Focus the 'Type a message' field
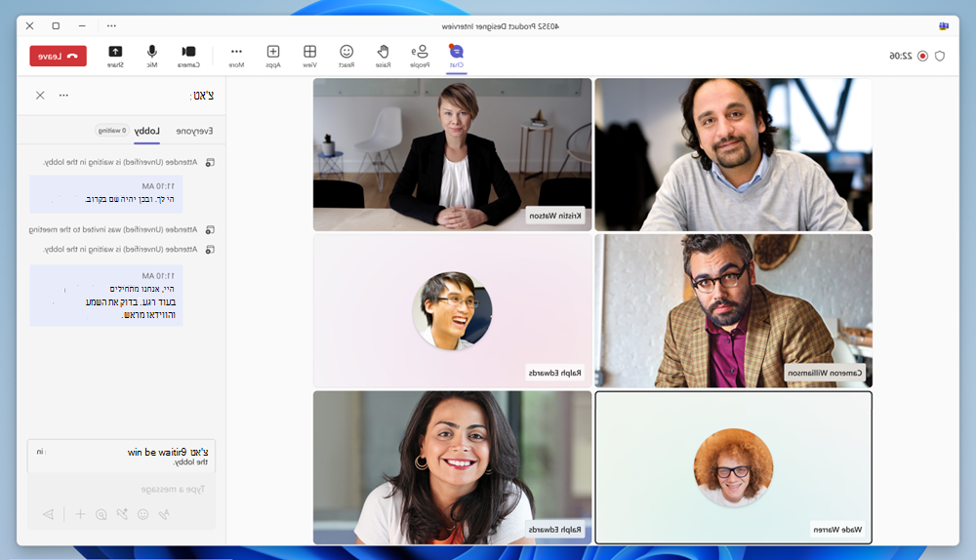Viewport: 976px width, 560px height. click(121, 489)
